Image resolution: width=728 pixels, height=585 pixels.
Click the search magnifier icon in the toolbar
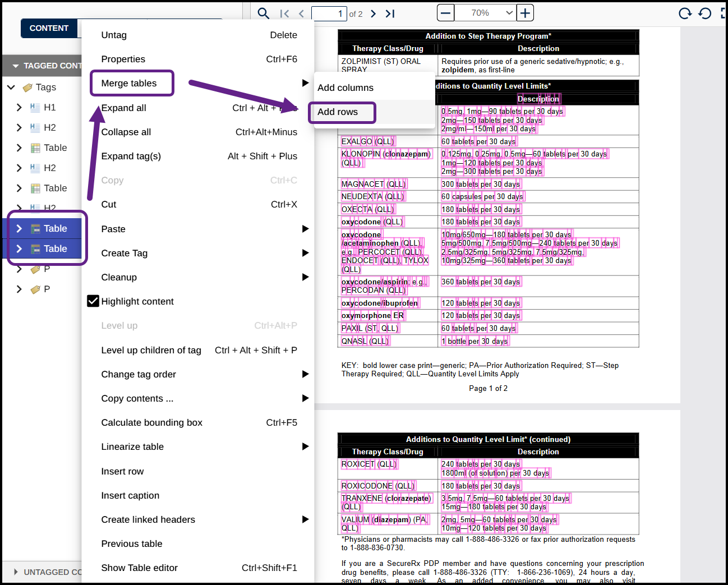pyautogui.click(x=263, y=13)
